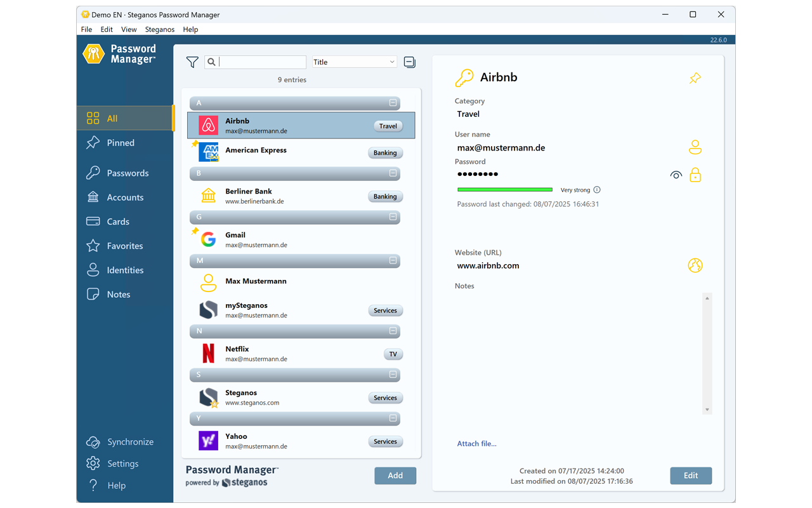Viewport: 812px width, 508px height.
Task: Click the Netflix logo icon
Action: pos(208,353)
